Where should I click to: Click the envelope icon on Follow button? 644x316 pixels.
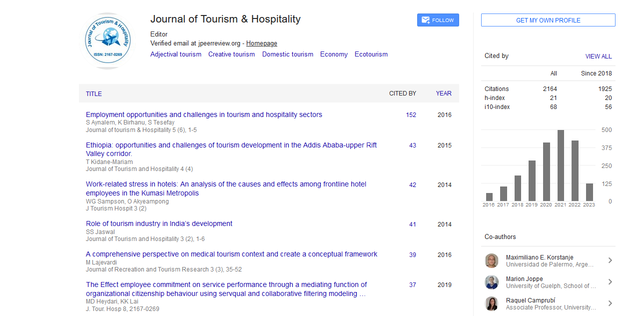click(x=426, y=20)
